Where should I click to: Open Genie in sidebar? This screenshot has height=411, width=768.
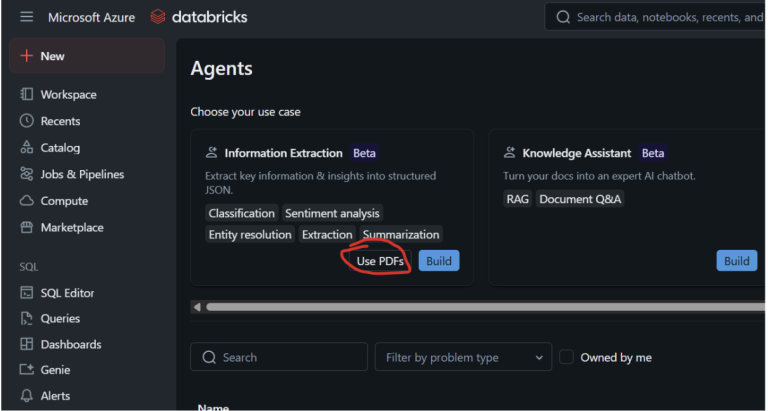click(57, 370)
